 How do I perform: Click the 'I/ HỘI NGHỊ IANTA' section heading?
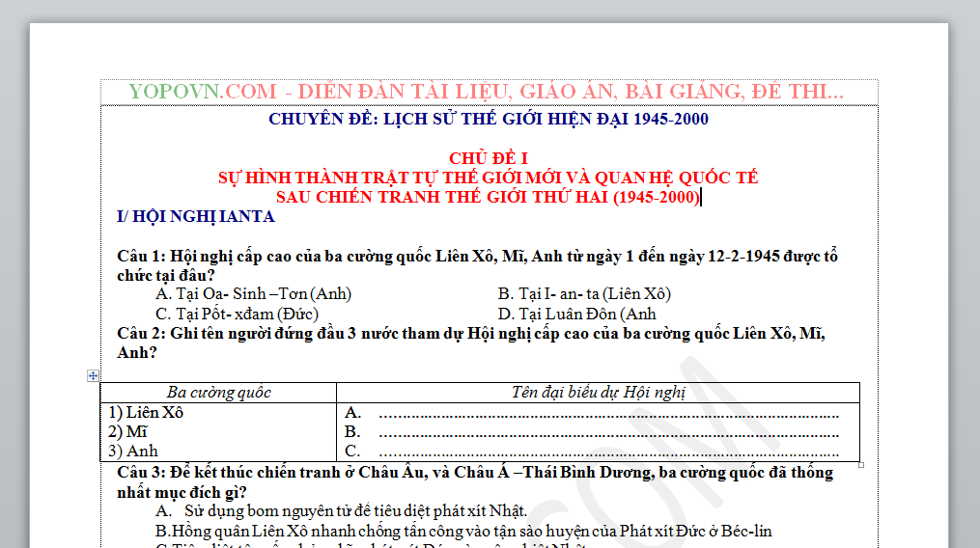coord(195,216)
